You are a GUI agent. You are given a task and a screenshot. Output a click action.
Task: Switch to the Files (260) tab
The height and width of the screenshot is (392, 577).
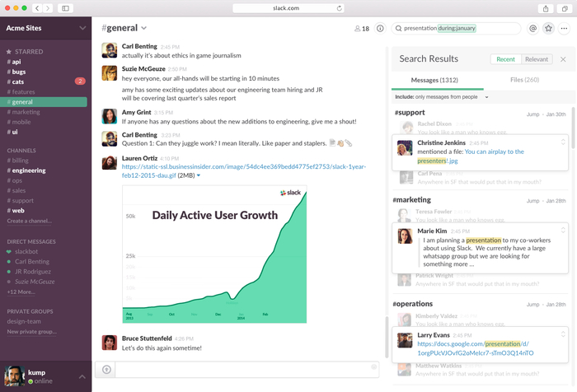click(524, 80)
